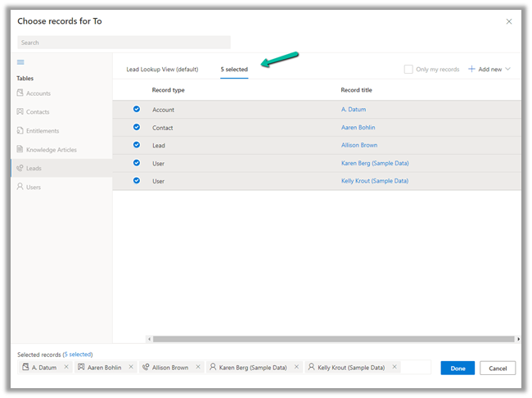Remove Allison Brown chip with X
The height and width of the screenshot is (398, 532).
198,368
